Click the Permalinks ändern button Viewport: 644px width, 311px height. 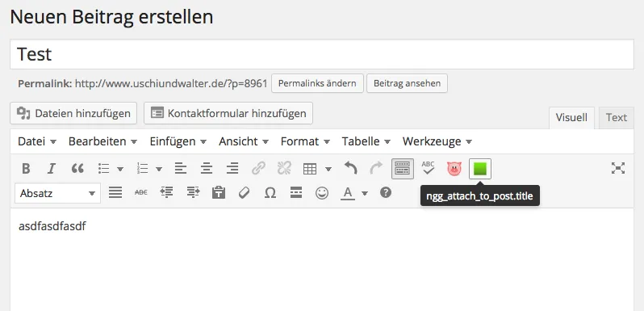tap(317, 83)
